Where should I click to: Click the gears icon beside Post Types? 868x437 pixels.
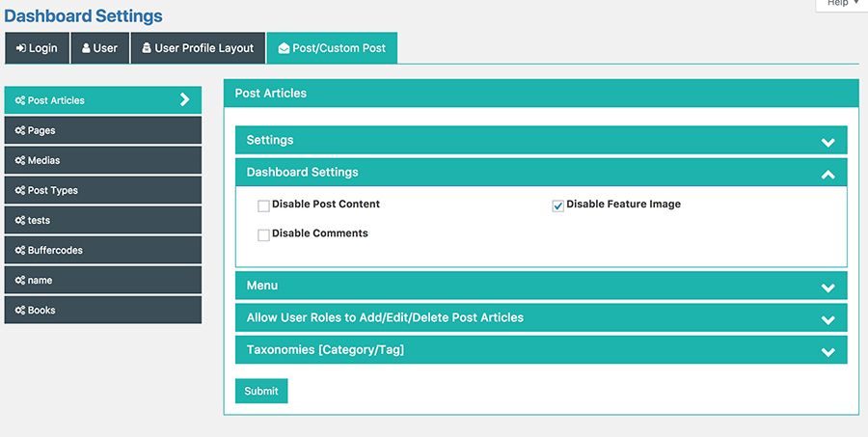coord(20,190)
